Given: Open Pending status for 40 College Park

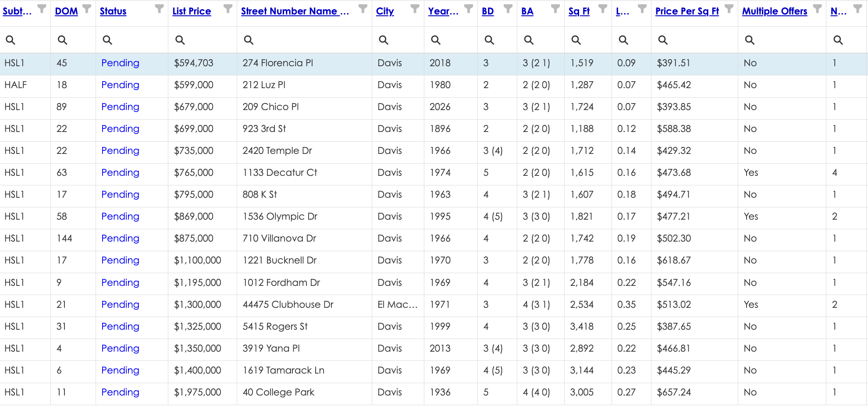Looking at the screenshot, I should tap(120, 392).
